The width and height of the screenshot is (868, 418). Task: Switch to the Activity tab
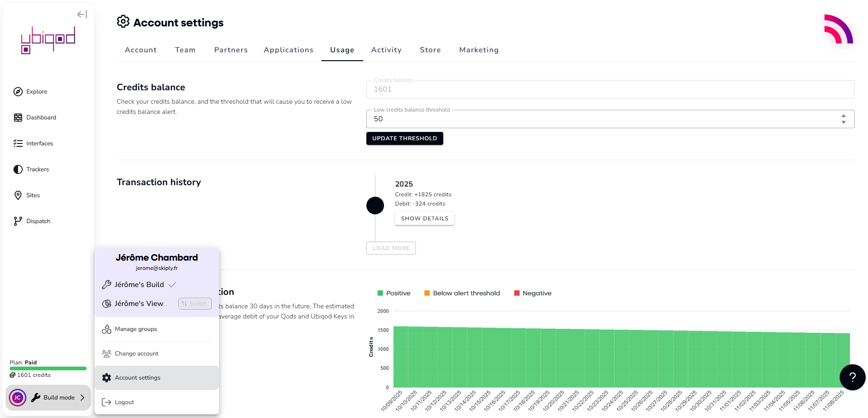click(386, 50)
